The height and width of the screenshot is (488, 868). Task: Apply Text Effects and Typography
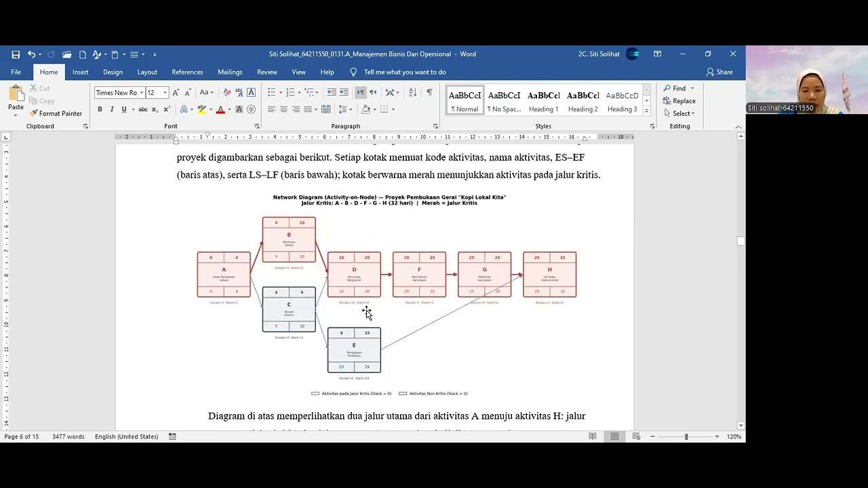pos(184,109)
